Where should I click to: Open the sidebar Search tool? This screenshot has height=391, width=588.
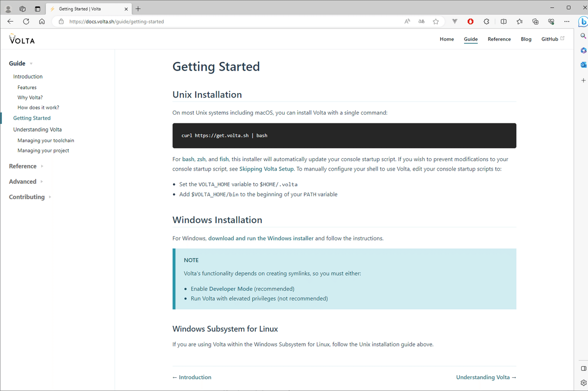tap(583, 35)
